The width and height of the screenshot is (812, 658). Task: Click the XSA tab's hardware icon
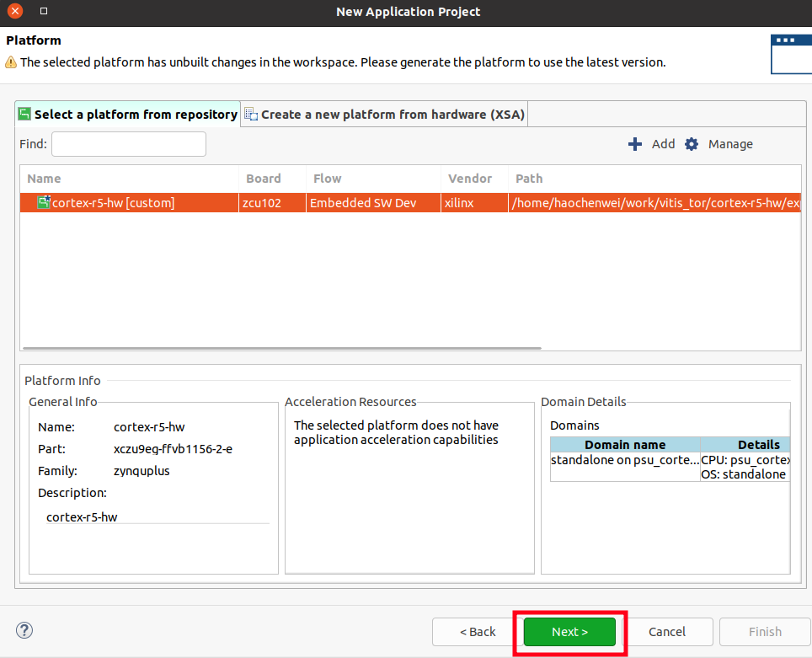coord(251,114)
